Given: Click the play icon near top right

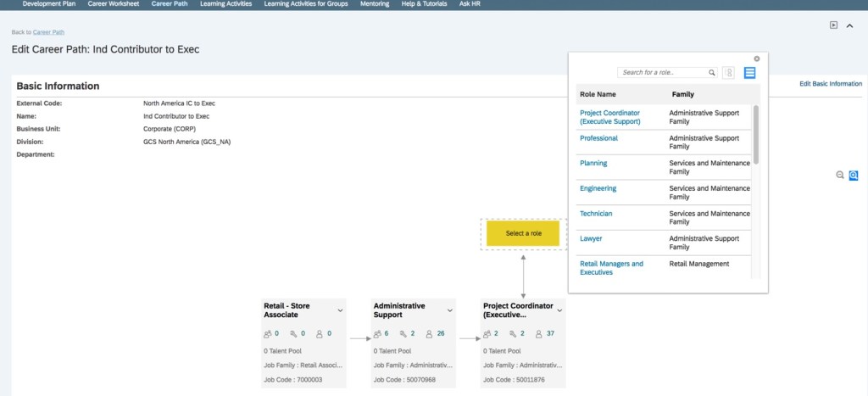Looking at the screenshot, I should point(834,25).
